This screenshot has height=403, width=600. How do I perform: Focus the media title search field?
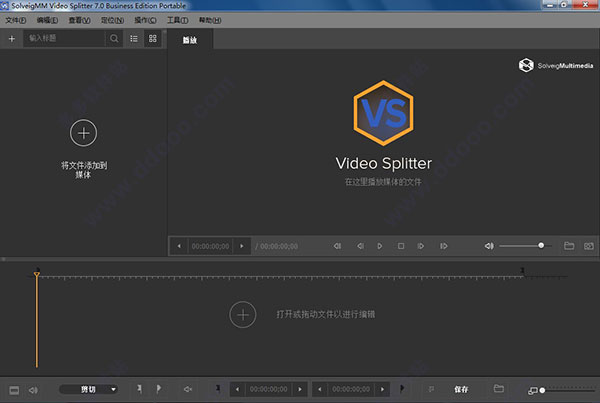[x=64, y=38]
